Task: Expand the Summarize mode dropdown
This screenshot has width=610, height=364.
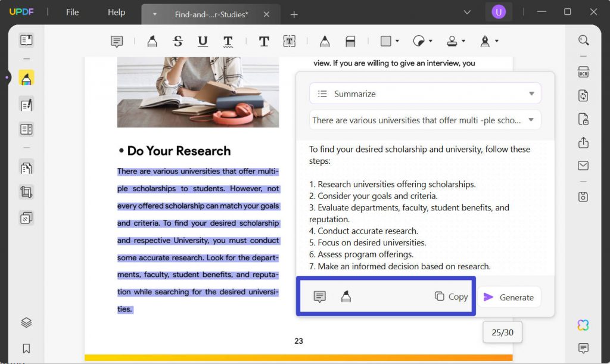Action: 530,94
